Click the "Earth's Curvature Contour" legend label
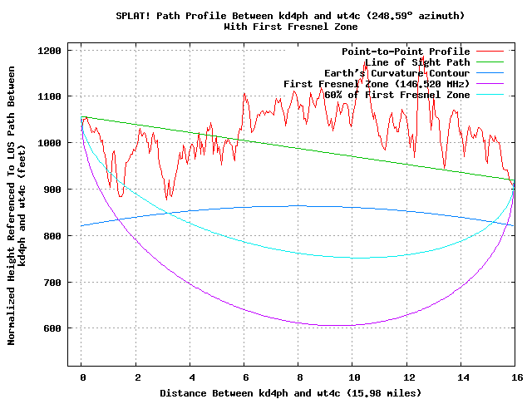This screenshot has width=532, height=399. [397, 73]
